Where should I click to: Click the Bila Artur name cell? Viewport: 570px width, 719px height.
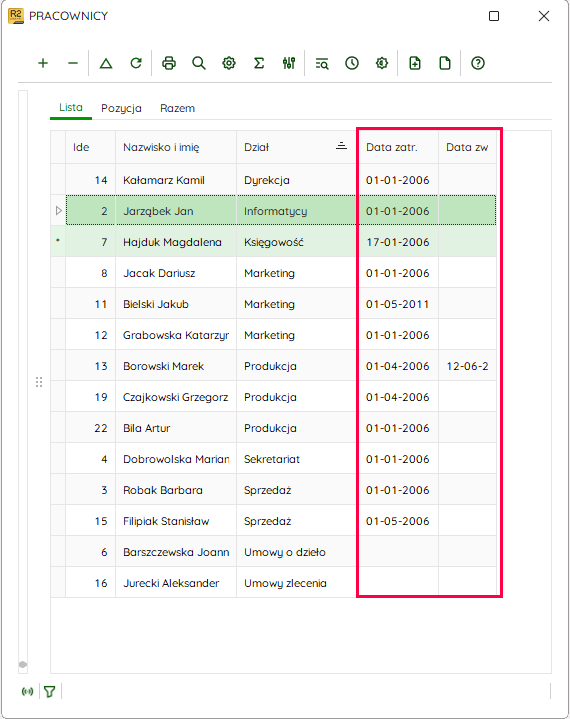176,428
